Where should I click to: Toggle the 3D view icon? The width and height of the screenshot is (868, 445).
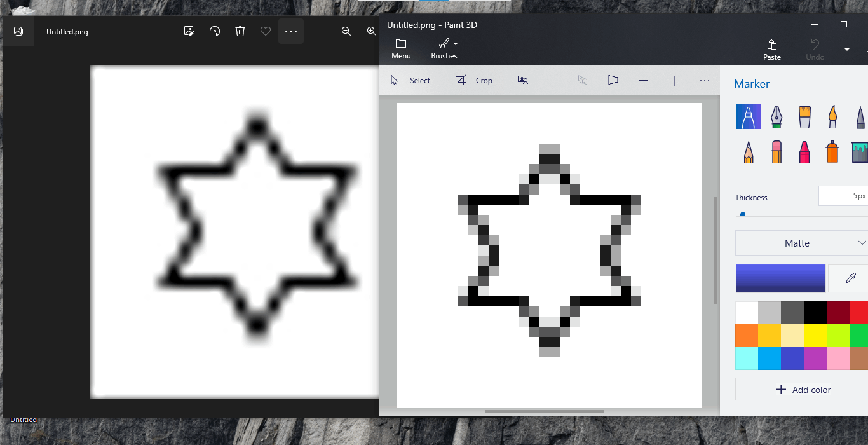583,80
